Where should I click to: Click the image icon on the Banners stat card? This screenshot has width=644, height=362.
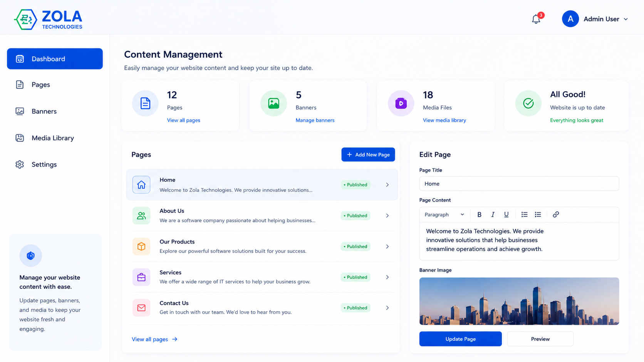tap(273, 103)
